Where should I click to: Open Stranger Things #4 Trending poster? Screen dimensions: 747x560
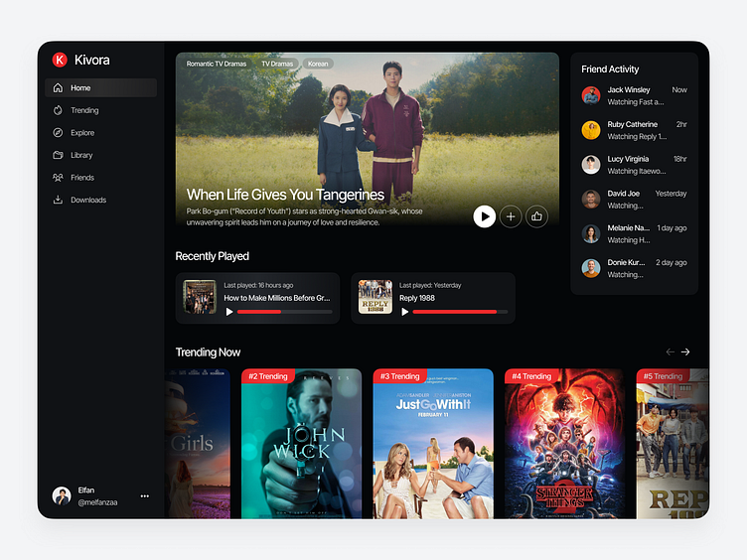564,444
